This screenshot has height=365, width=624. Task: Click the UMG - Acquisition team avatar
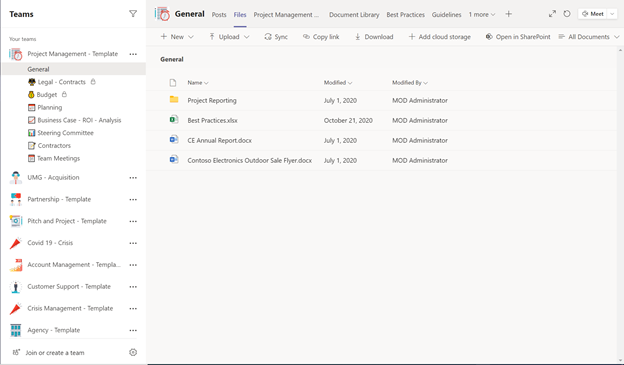[16, 178]
